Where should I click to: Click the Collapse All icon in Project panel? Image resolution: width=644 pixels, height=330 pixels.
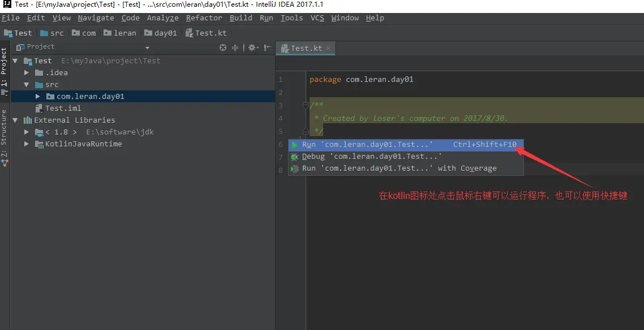(235, 47)
